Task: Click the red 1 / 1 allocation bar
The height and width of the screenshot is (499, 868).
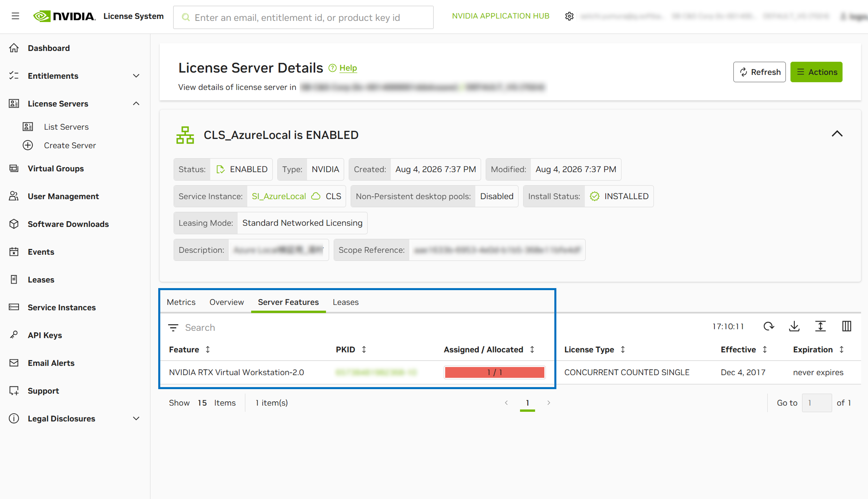Action: (494, 372)
